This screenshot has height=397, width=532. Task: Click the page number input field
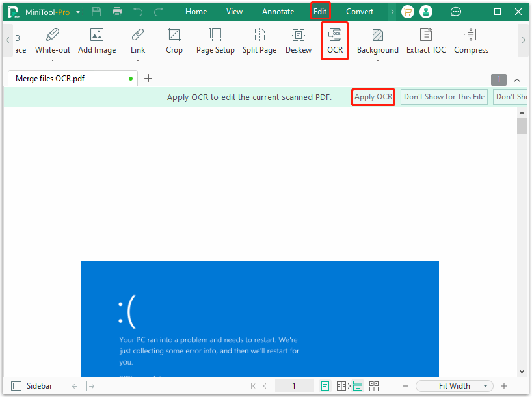[x=294, y=386]
